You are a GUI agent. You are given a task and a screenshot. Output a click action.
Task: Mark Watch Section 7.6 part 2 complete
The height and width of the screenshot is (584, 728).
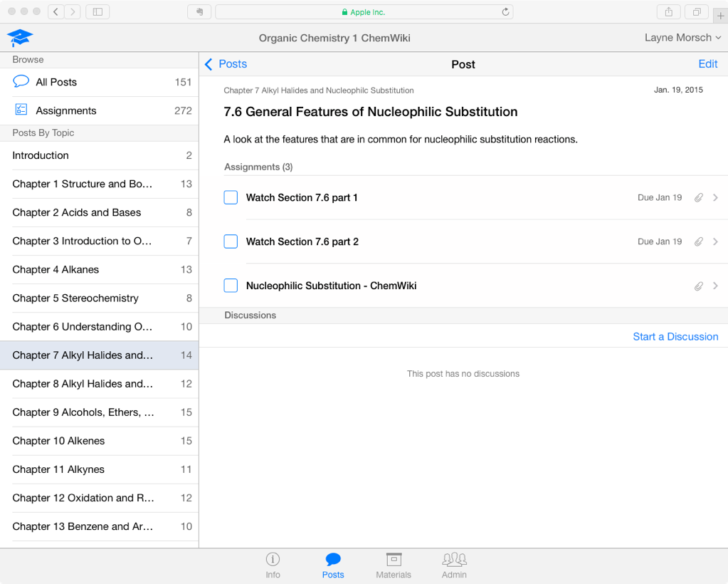click(x=231, y=241)
